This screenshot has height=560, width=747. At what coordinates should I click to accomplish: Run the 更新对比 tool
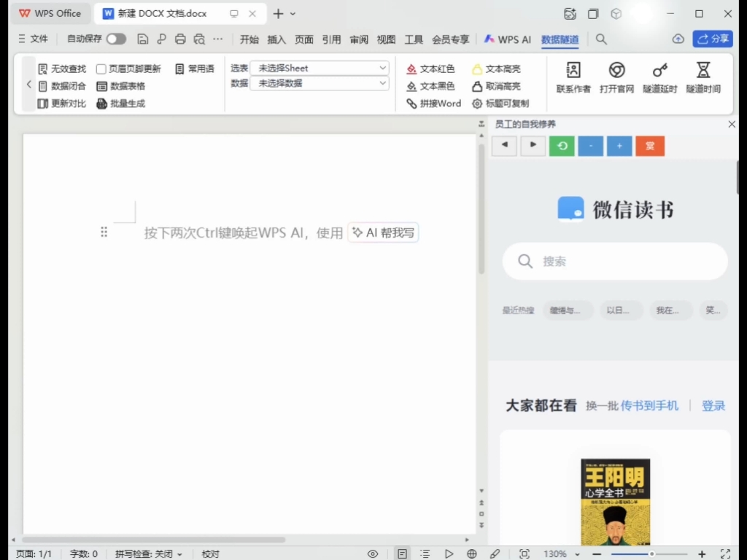62,104
